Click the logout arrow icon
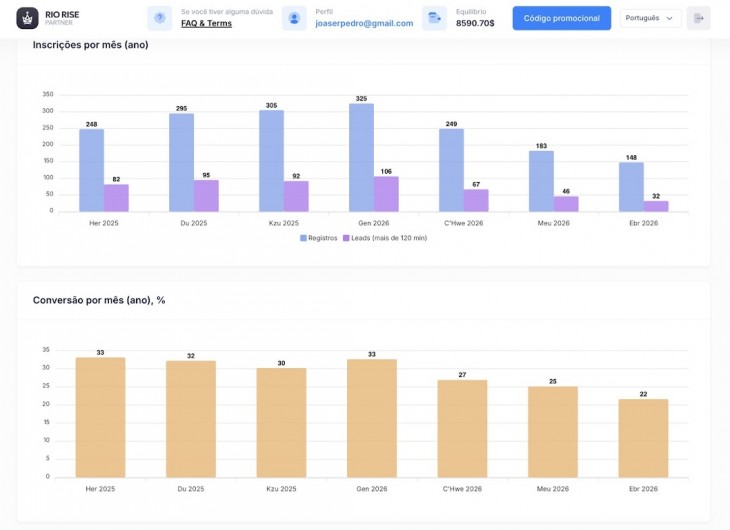The height and width of the screenshot is (530, 730). coord(698,18)
